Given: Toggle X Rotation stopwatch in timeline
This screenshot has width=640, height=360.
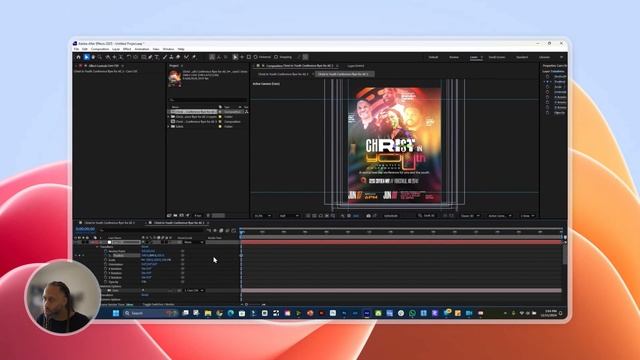Looking at the screenshot, I should pyautogui.click(x=106, y=269).
